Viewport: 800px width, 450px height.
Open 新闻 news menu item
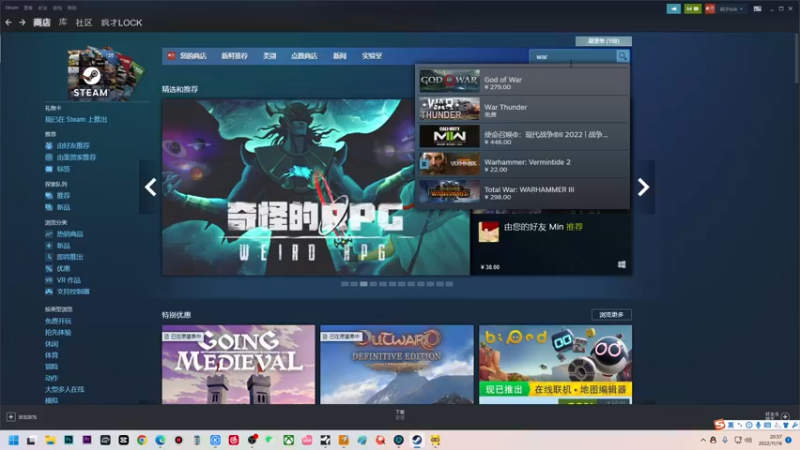click(340, 56)
